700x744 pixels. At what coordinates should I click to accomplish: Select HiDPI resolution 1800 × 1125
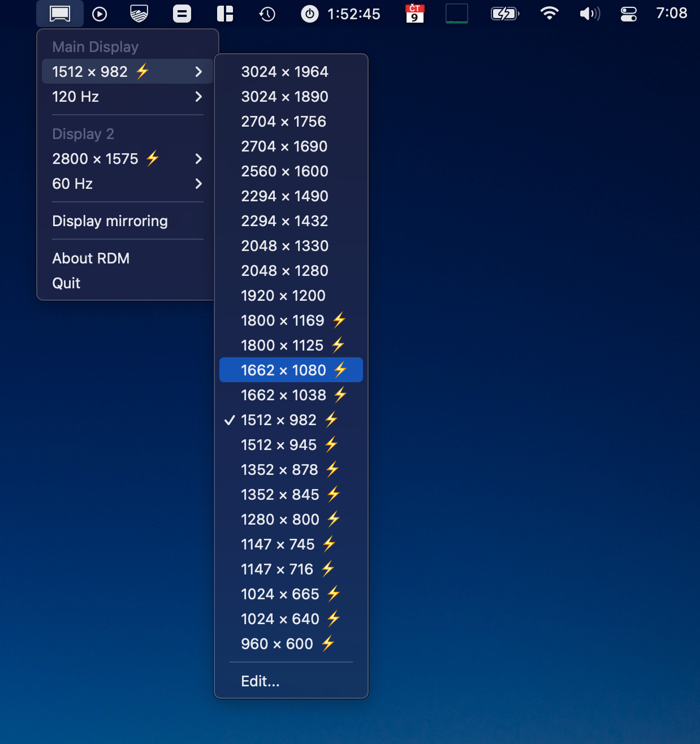pos(291,345)
